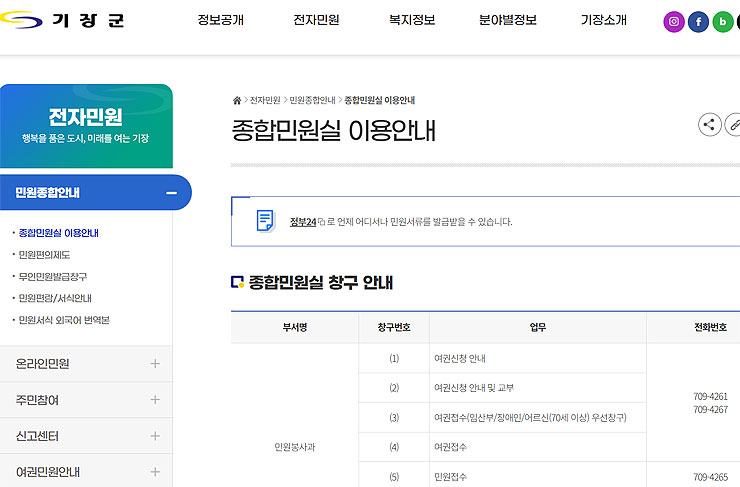Screen dimensions: 740x487
Task: Open the Instagram icon link
Action: [674, 22]
